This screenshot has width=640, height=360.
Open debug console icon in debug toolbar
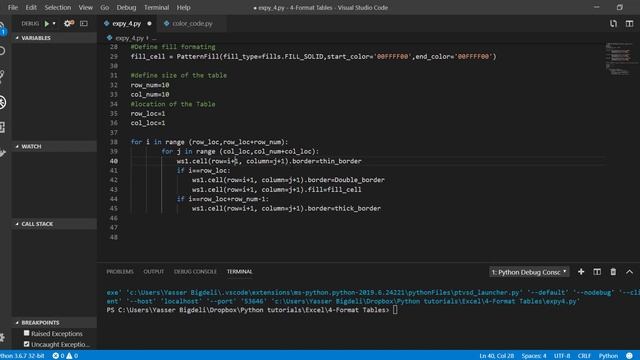pos(84,24)
